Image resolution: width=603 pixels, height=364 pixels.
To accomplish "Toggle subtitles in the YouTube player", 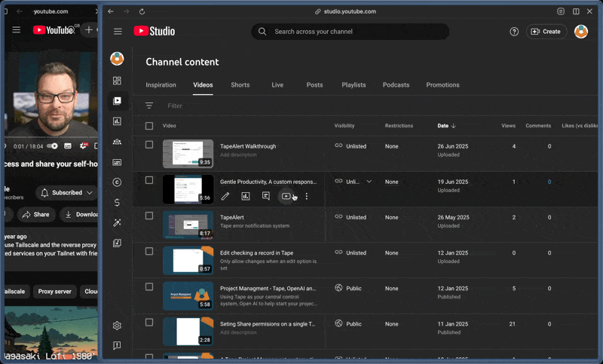I will (x=68, y=146).
